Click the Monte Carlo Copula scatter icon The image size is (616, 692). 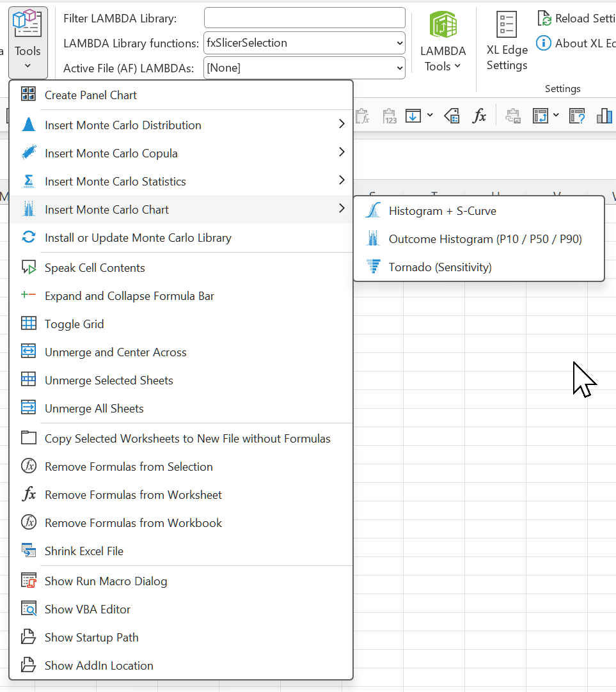coord(29,153)
